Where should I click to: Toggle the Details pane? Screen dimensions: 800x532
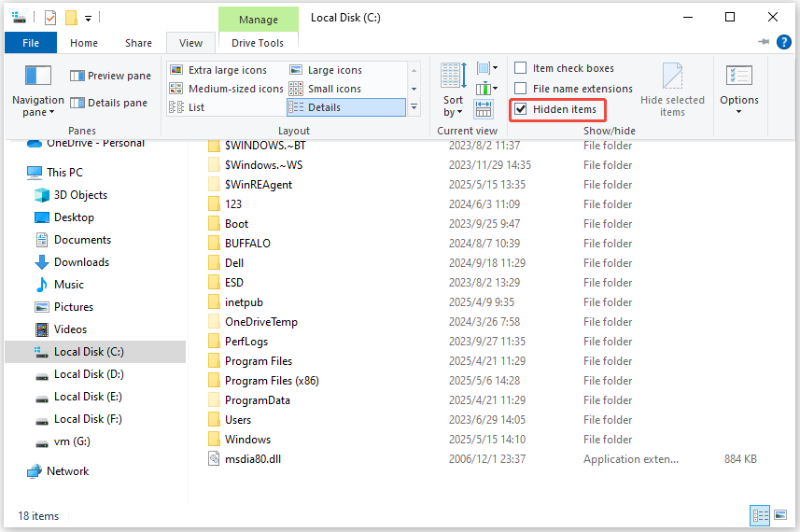click(x=108, y=103)
